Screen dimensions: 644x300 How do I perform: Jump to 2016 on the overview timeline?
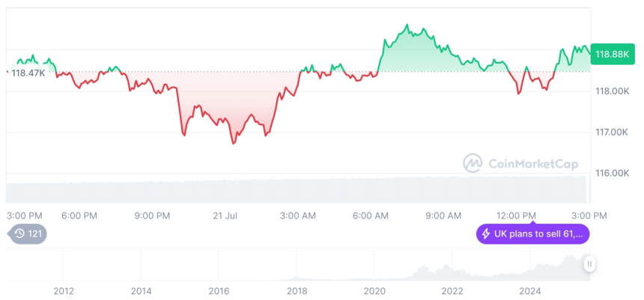tap(219, 291)
